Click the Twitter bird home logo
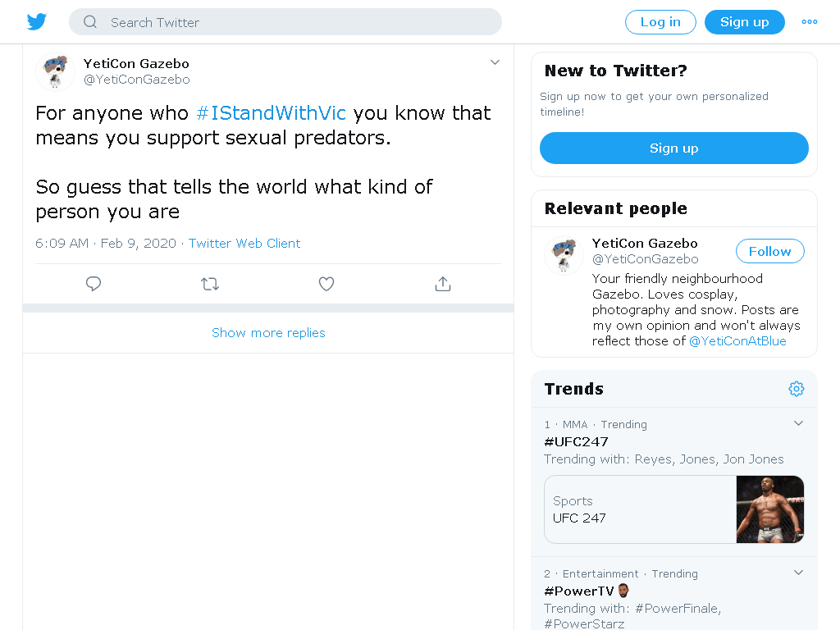Image resolution: width=840 pixels, height=630 pixels. coord(36,22)
